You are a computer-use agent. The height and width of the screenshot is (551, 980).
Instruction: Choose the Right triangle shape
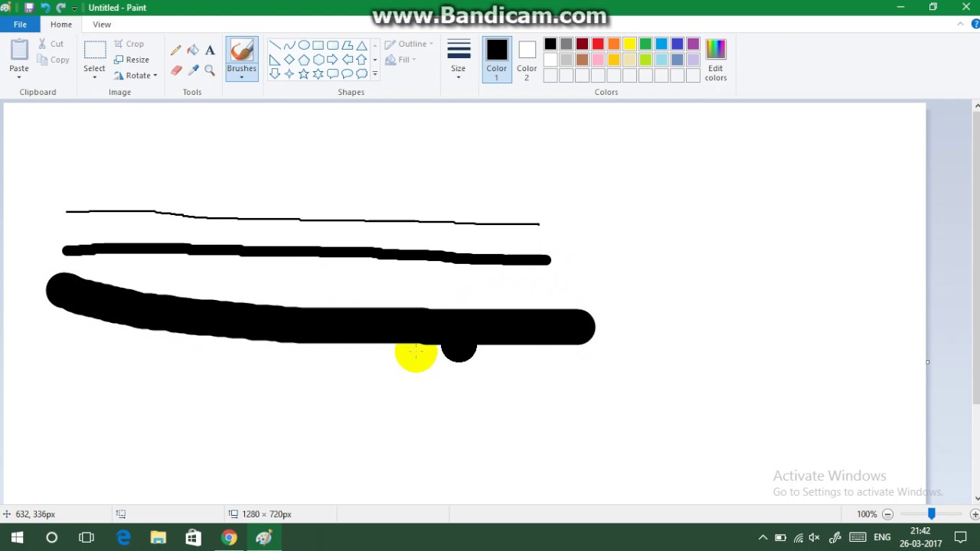pos(275,60)
